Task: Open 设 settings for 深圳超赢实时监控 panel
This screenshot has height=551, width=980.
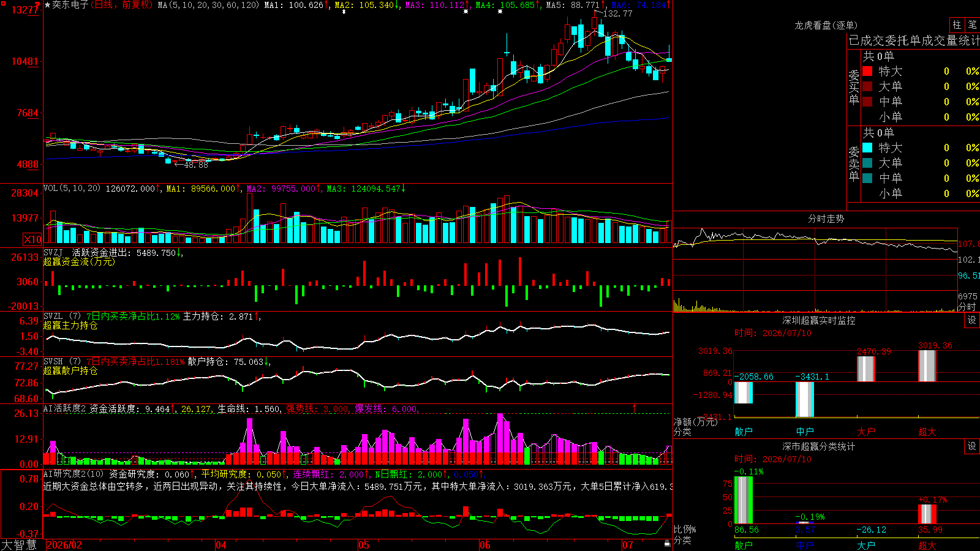Action: [x=972, y=320]
